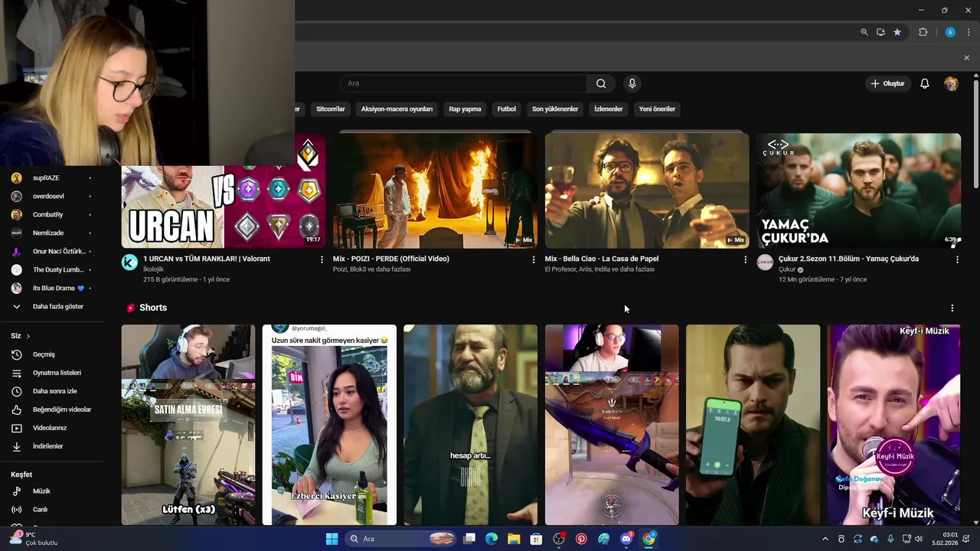Screen dimensions: 980x551
Task: Open Pinterest from the taskbar
Action: click(x=581, y=539)
